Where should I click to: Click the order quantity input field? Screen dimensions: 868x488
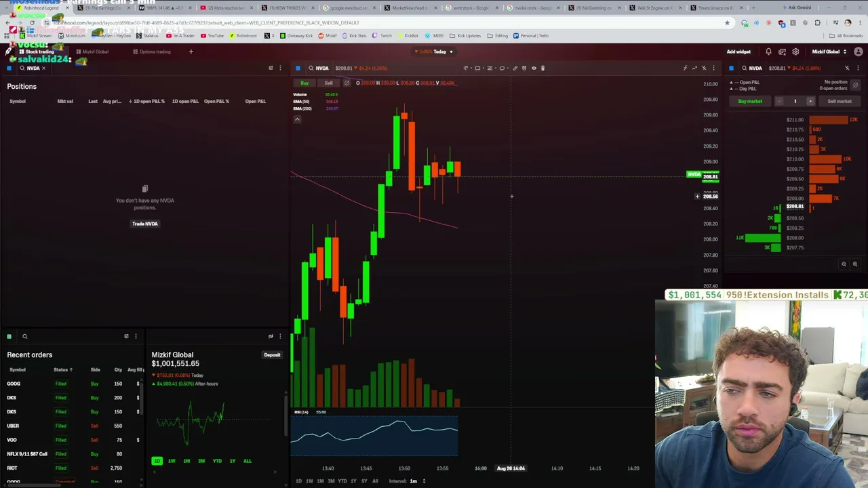[x=795, y=101]
